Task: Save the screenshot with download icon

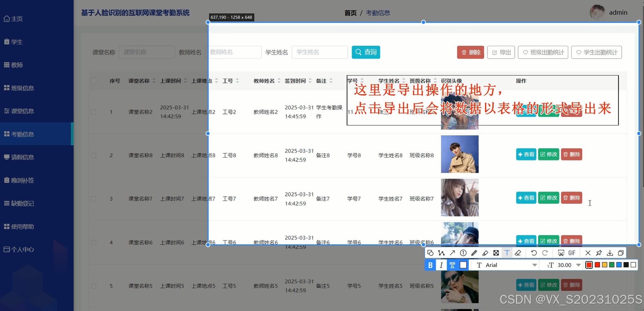Action: [x=610, y=253]
